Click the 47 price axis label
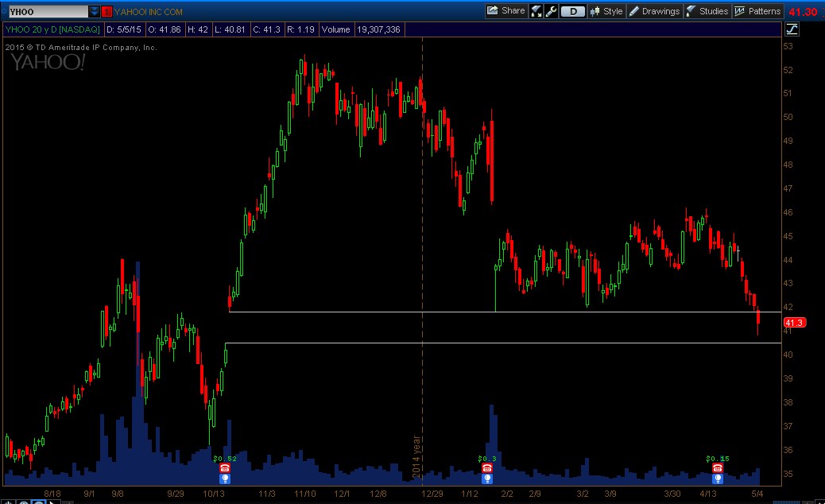Viewport: 825px width, 504px height. point(788,188)
